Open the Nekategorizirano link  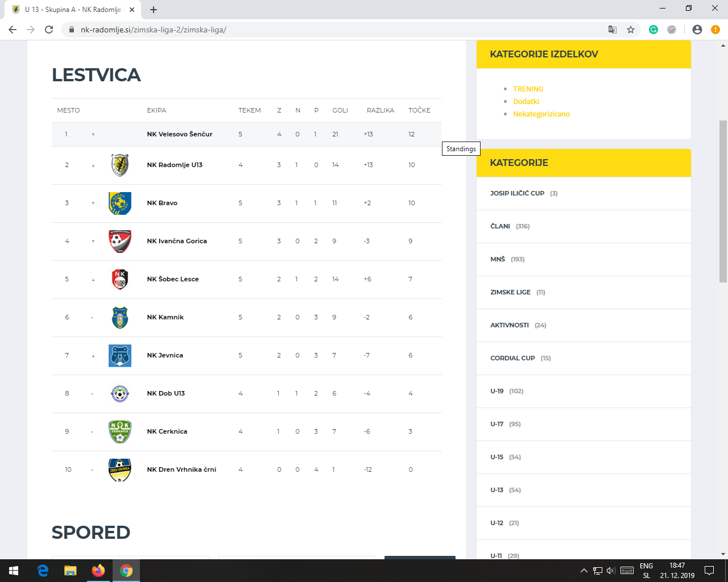click(x=541, y=114)
